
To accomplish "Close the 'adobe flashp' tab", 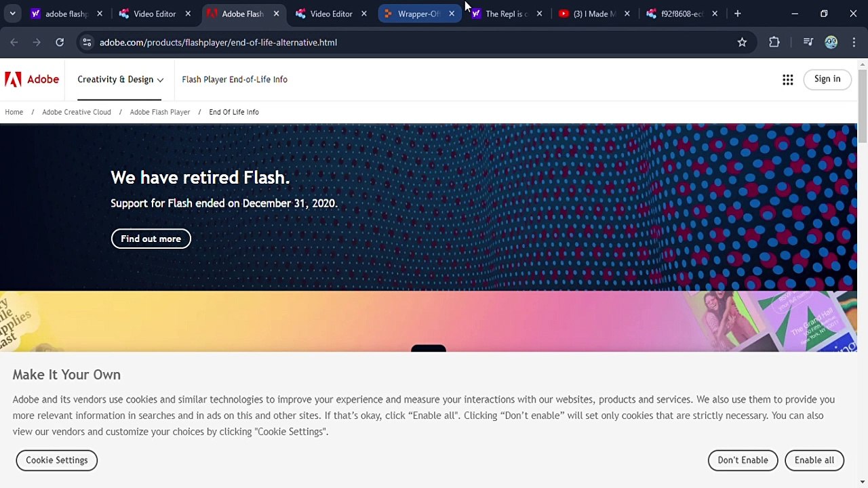I will [x=100, y=14].
